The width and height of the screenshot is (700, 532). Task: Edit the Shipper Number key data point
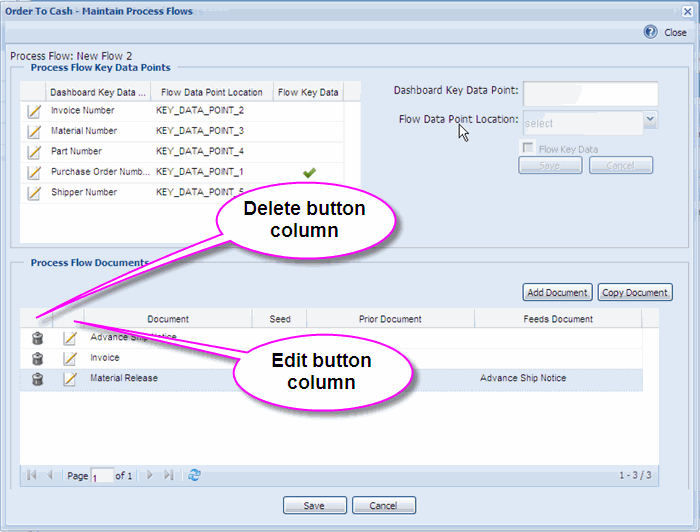(34, 193)
